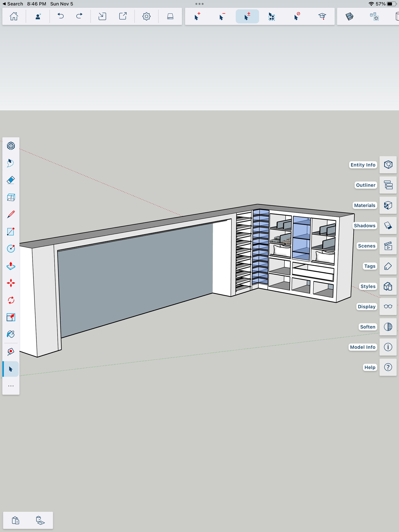This screenshot has width=399, height=532.
Task: Expand more tools with ellipsis
Action: [x=11, y=386]
